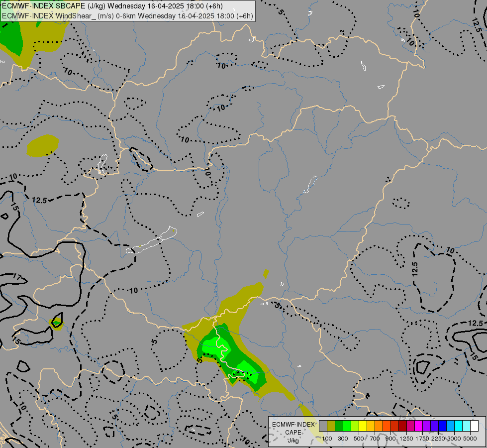Click the legend 'CAPE' label
487x448 pixels.
point(293,433)
